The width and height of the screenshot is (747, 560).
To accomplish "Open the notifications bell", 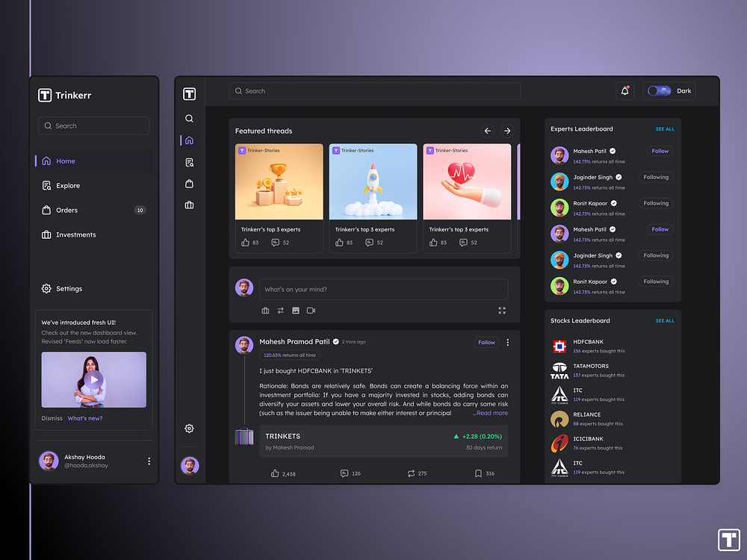I will click(625, 91).
